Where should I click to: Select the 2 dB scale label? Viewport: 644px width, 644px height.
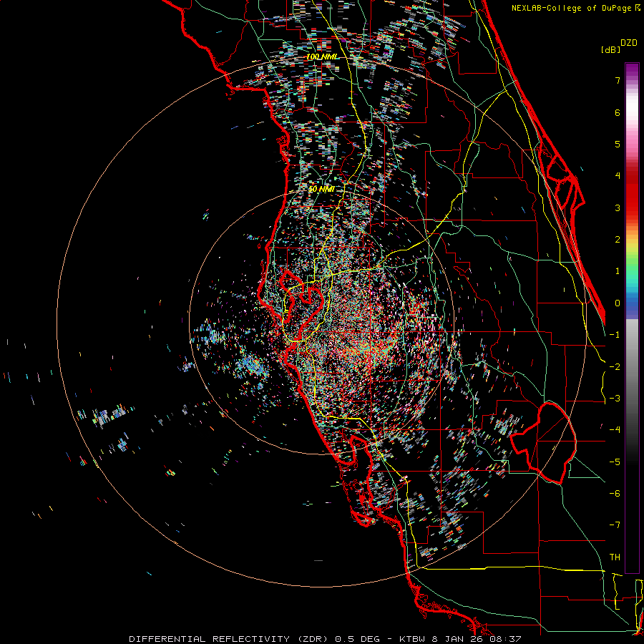618,240
